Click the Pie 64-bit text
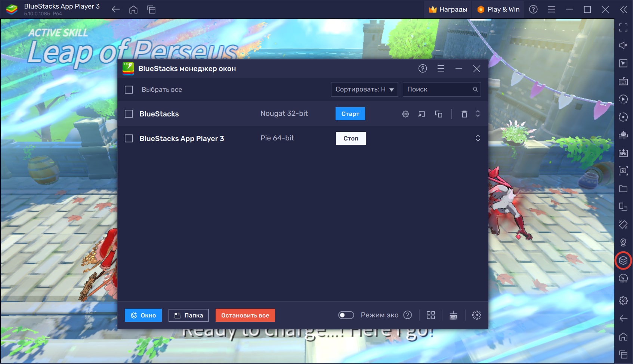The image size is (633, 364). coord(277,138)
